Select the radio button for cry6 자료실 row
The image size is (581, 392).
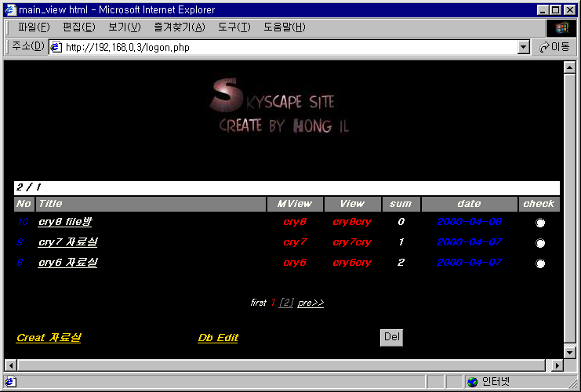point(540,263)
